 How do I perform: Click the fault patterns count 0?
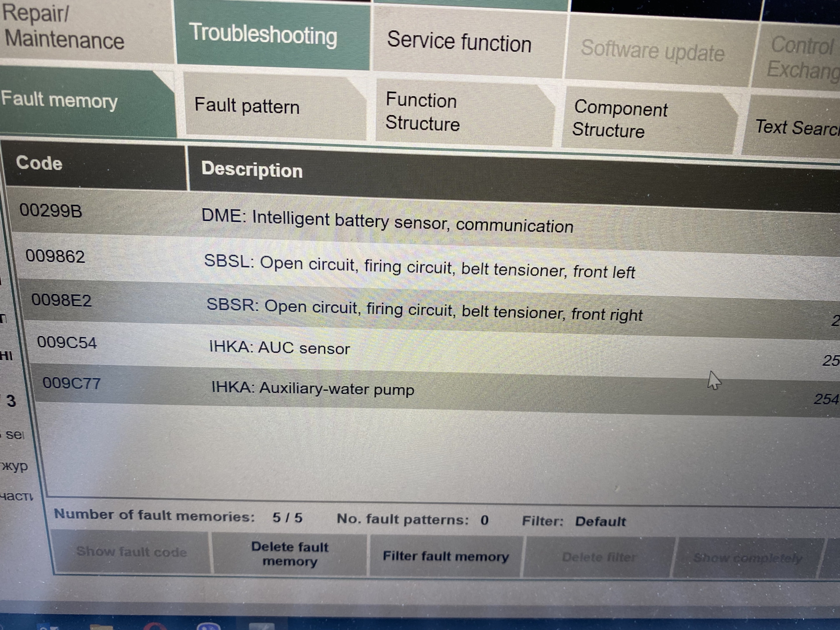(484, 520)
